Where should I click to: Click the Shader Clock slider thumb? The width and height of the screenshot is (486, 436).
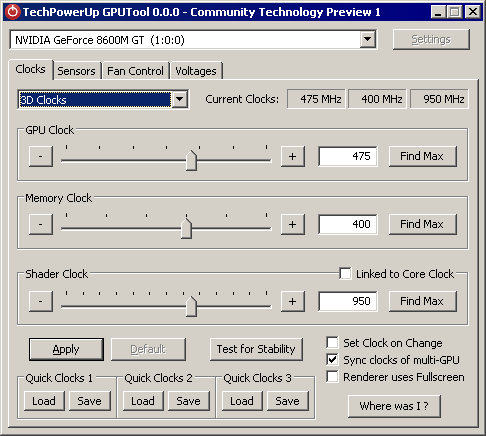pyautogui.click(x=191, y=306)
